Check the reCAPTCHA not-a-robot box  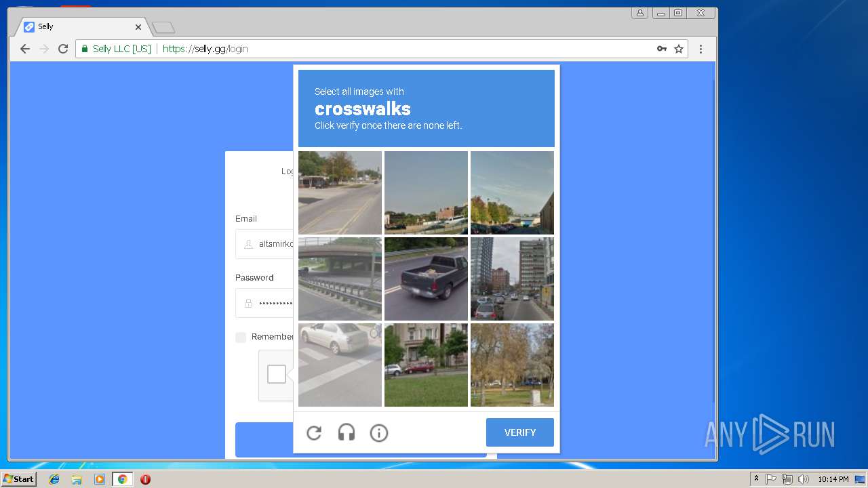[277, 374]
